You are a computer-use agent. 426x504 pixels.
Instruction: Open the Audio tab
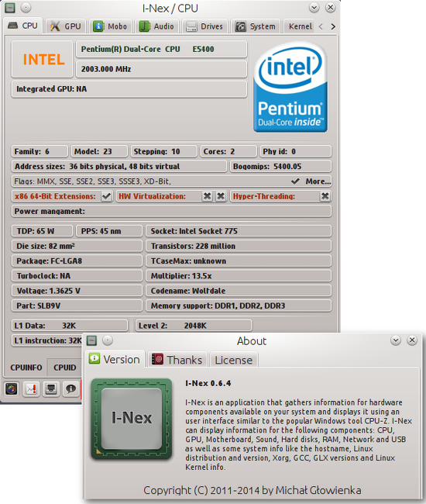coord(157,26)
